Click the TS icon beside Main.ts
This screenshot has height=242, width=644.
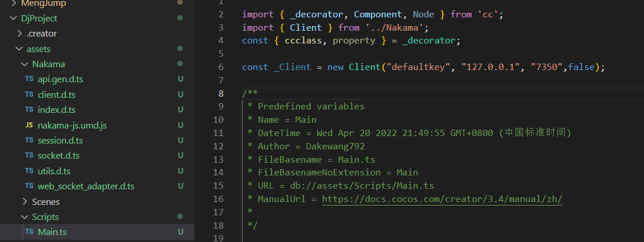pos(29,232)
